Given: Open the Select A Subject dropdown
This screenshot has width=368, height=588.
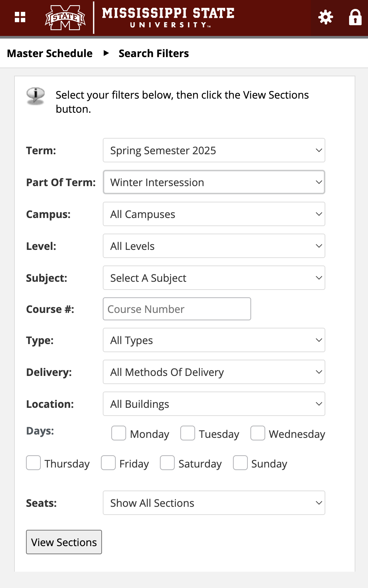Looking at the screenshot, I should click(214, 278).
